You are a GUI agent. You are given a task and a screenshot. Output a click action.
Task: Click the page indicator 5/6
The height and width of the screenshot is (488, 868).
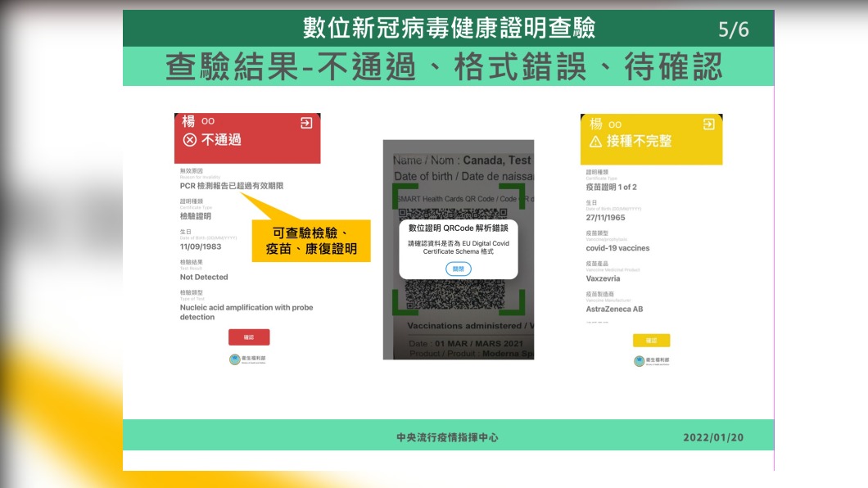[x=734, y=29]
